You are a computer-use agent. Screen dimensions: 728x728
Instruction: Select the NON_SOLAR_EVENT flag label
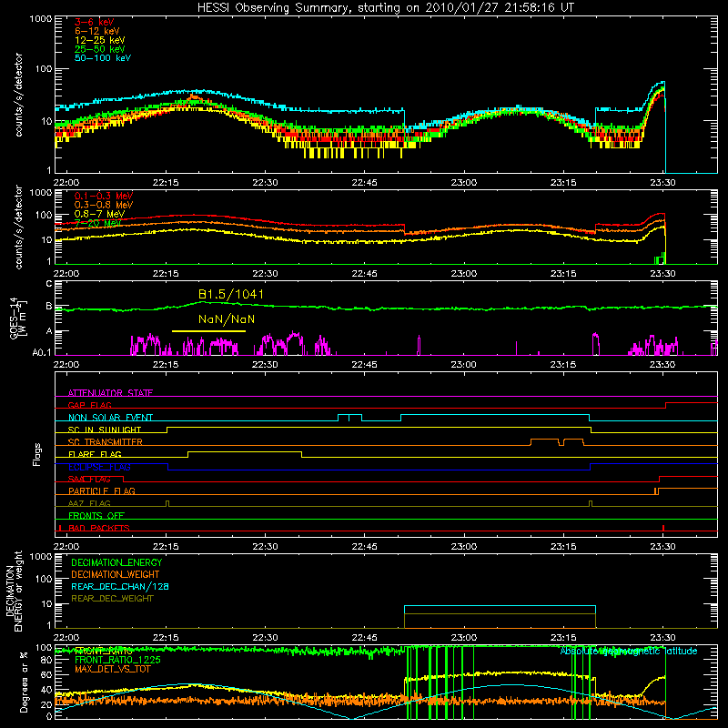[110, 418]
